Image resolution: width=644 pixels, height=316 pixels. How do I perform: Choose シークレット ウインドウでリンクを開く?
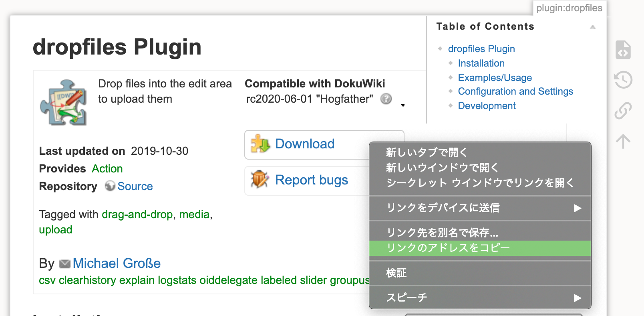(480, 183)
